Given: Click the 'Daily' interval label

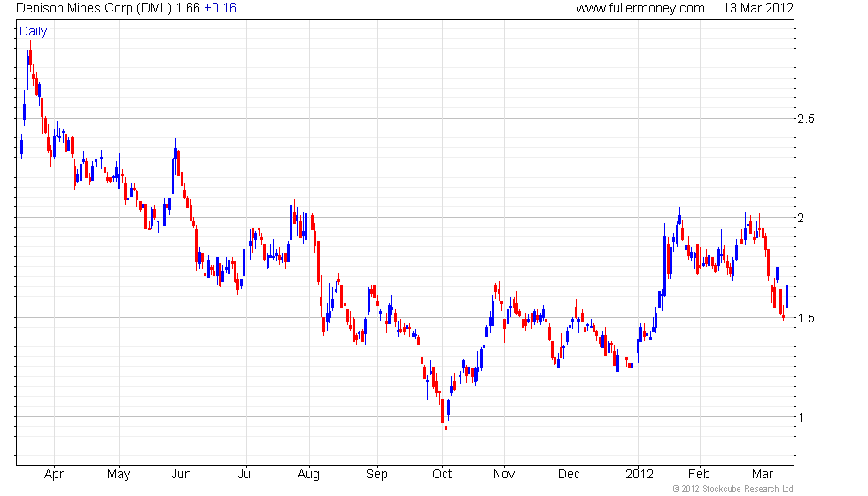Looking at the screenshot, I should click(x=34, y=32).
